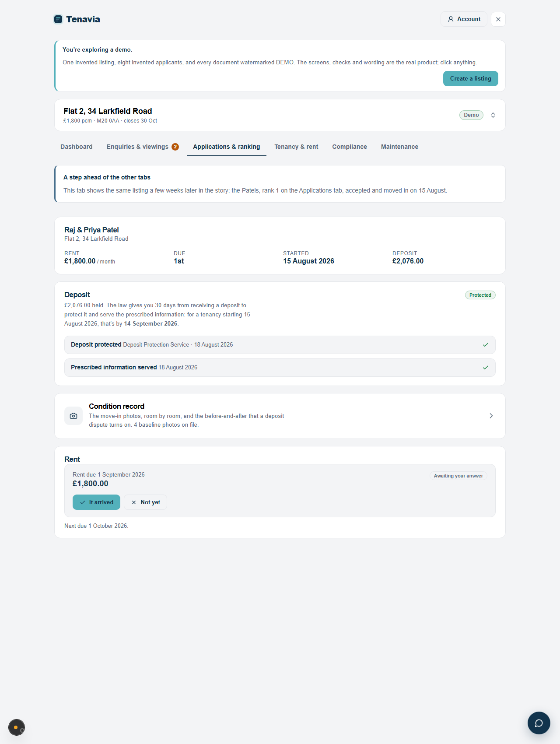
Task: Click the Next due 1 October 2026 text
Action: 96,526
